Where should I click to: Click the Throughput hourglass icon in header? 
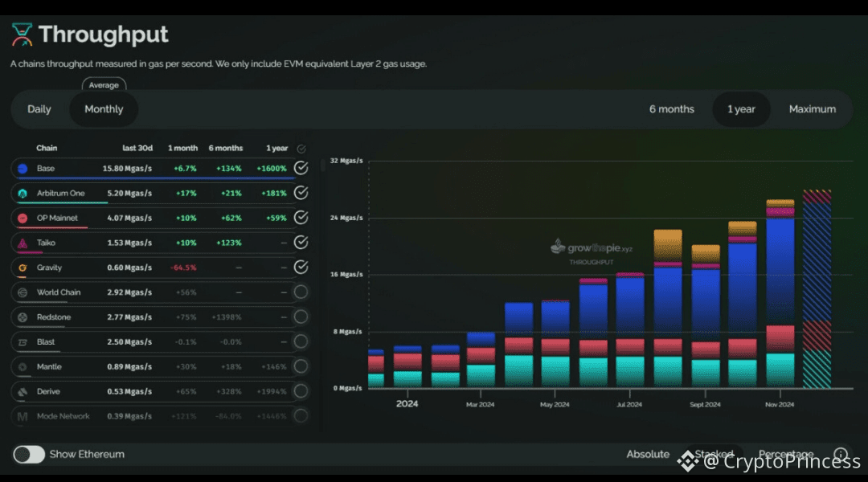(23, 35)
